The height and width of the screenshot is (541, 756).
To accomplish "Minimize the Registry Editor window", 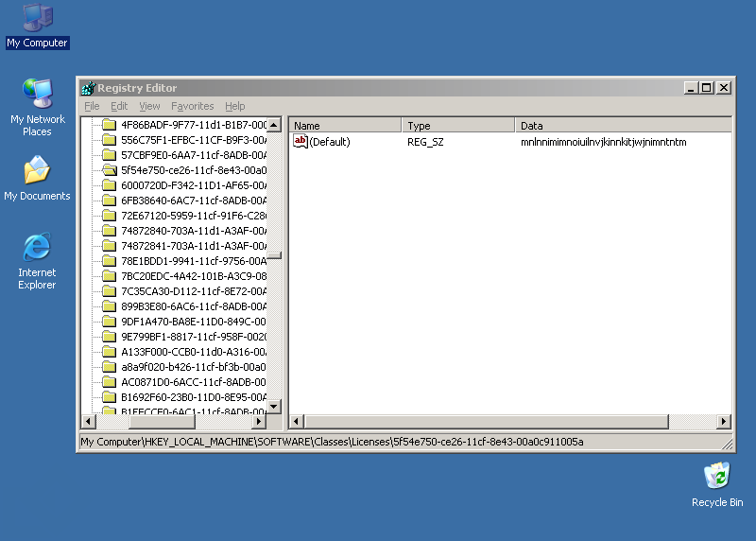I will pyautogui.click(x=691, y=88).
